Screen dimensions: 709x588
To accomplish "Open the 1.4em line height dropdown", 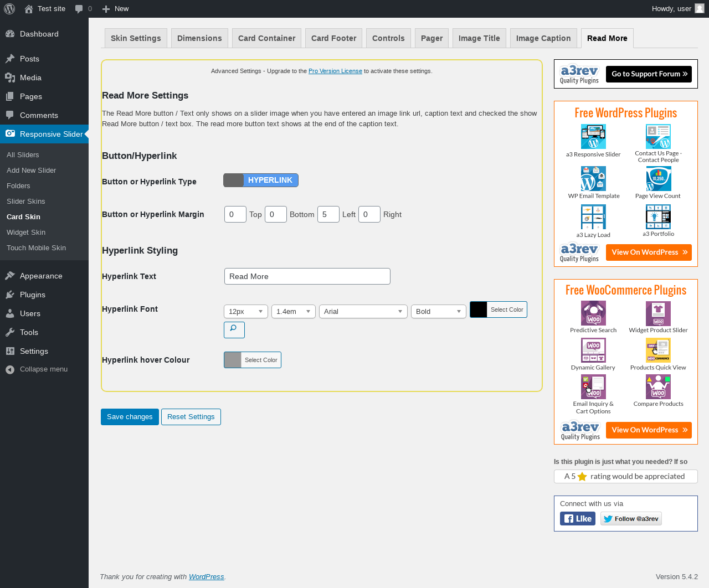I will pos(294,312).
